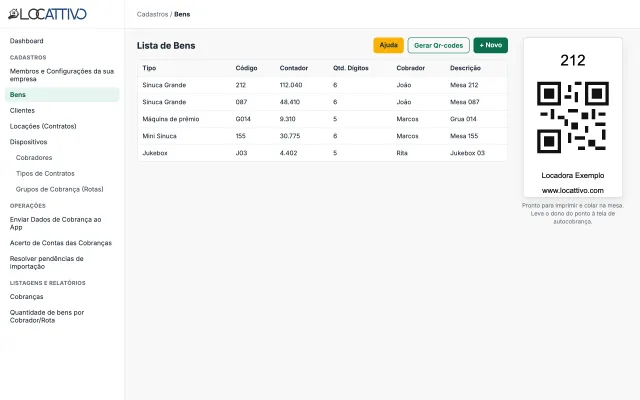The image size is (640, 400).
Task: Click code 155 cell
Action: pos(240,136)
